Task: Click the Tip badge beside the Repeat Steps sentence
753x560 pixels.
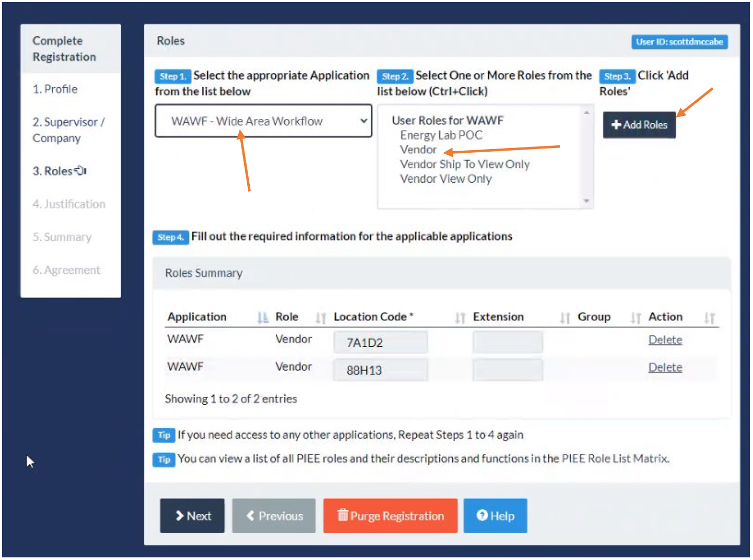Action: click(x=164, y=435)
